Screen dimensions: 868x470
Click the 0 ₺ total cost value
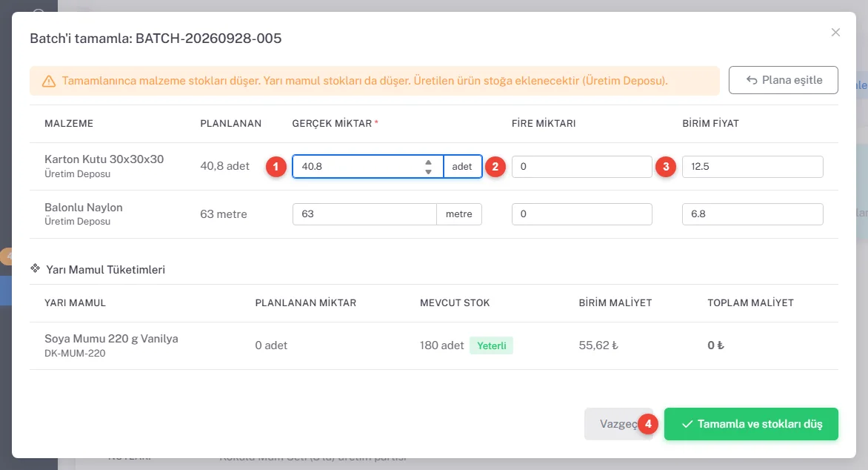point(715,345)
